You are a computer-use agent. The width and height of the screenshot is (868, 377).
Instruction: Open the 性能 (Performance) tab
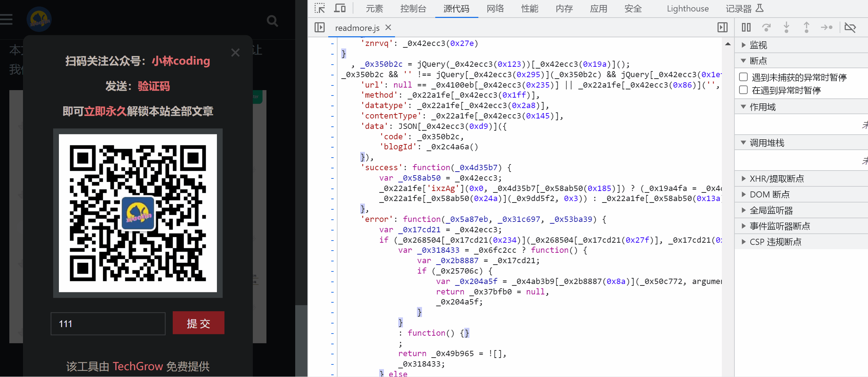[x=530, y=9]
